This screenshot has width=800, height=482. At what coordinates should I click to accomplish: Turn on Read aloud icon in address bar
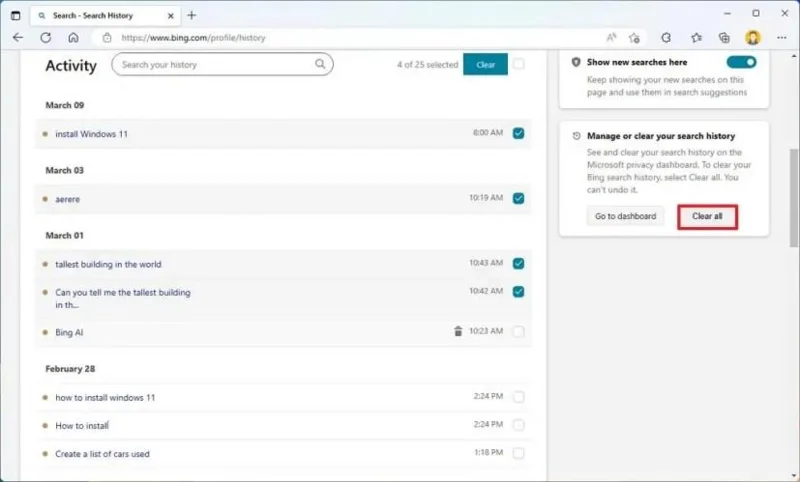click(x=611, y=37)
